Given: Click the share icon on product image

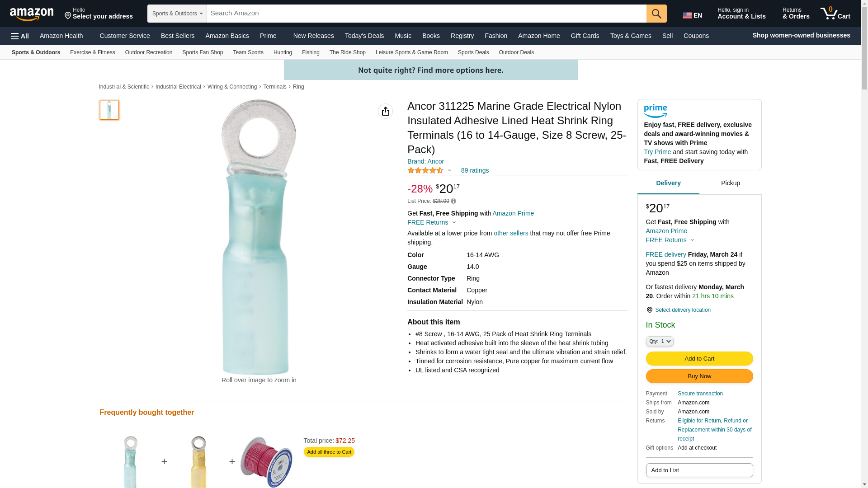Looking at the screenshot, I should pyautogui.click(x=385, y=111).
